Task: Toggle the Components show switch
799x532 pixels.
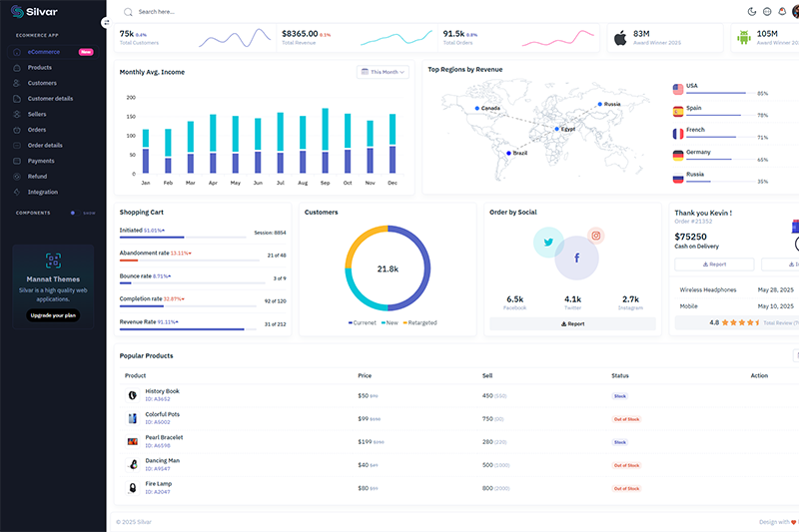Action: pos(73,213)
